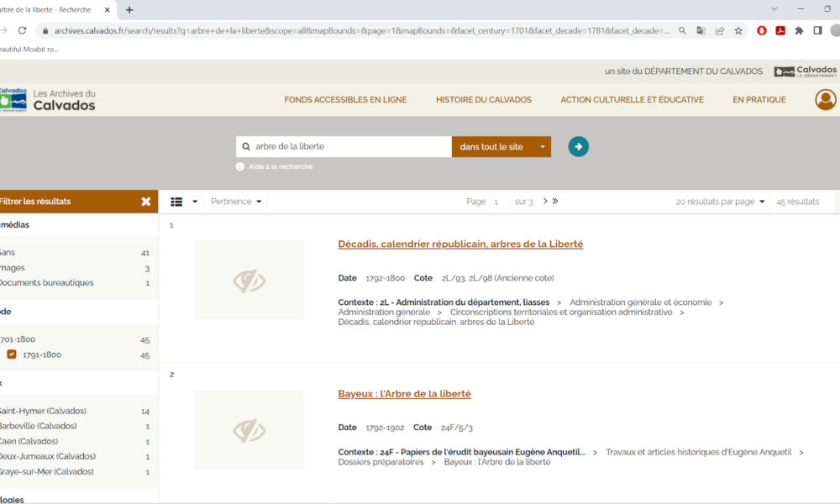Click first result's hidden-image thumbnail
Screen dimensions: 840x504
249,281
